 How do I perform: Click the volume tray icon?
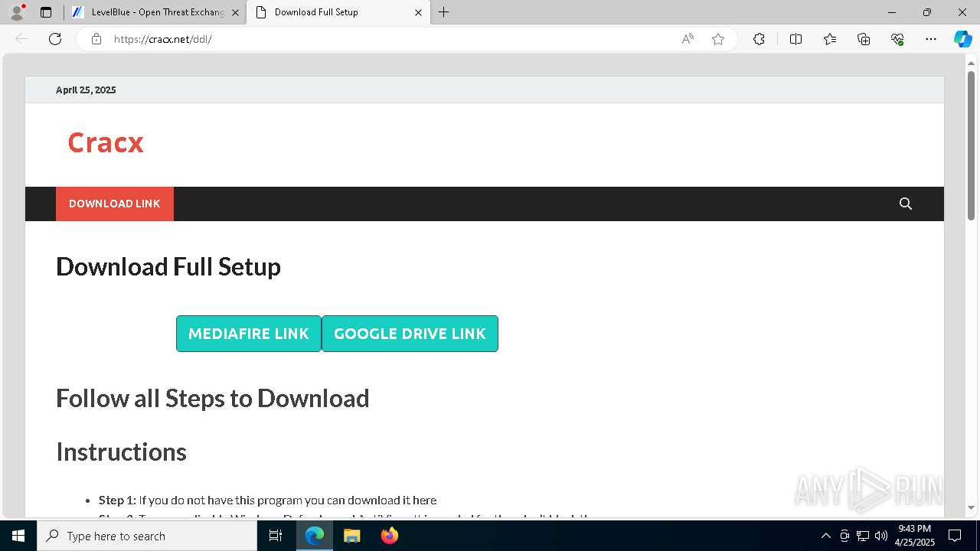pos(881,536)
